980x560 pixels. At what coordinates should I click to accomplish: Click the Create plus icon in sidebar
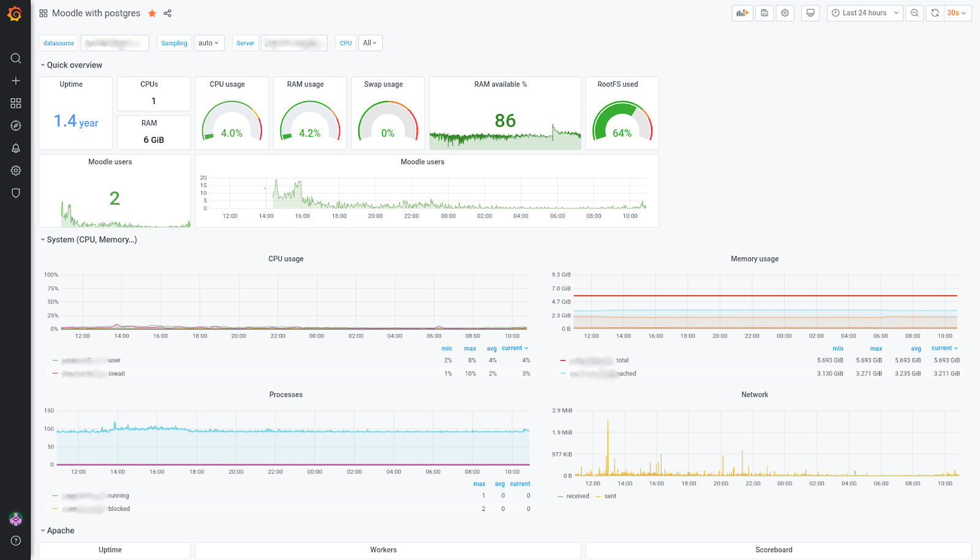pyautogui.click(x=16, y=81)
